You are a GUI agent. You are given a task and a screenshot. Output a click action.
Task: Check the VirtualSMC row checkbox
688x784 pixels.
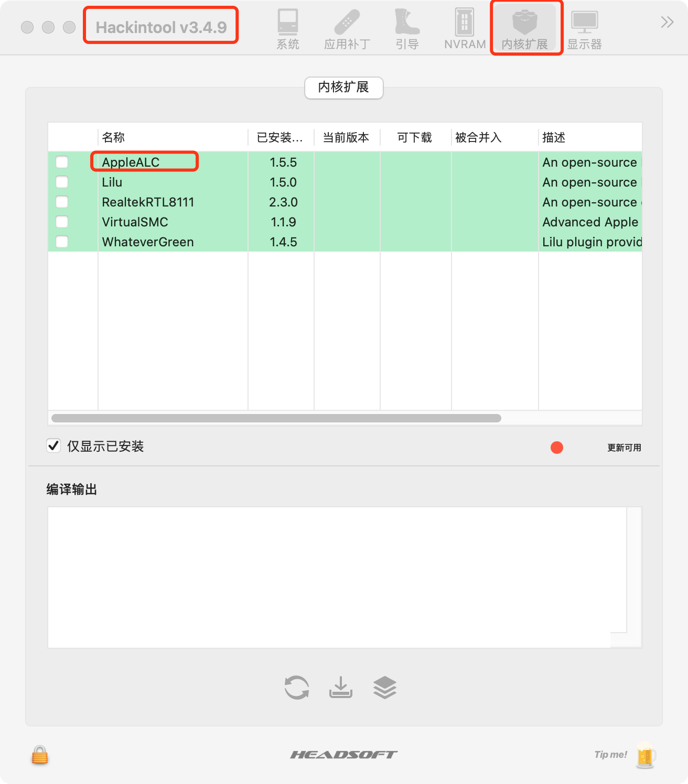coord(62,222)
